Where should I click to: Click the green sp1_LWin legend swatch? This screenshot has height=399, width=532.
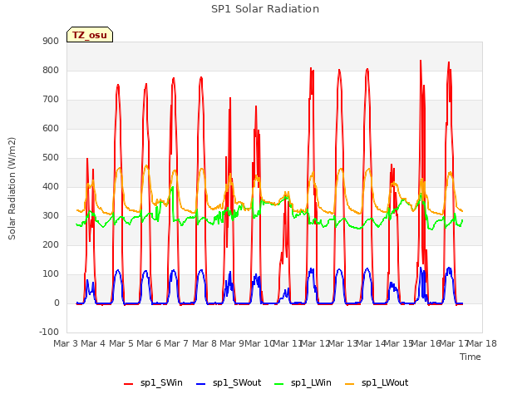coord(279,384)
